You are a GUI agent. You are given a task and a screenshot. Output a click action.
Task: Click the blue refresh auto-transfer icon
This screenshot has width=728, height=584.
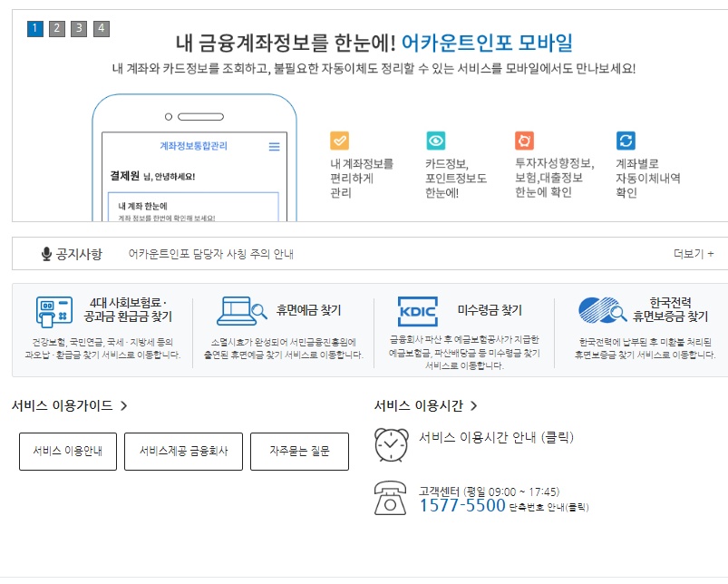tap(626, 141)
